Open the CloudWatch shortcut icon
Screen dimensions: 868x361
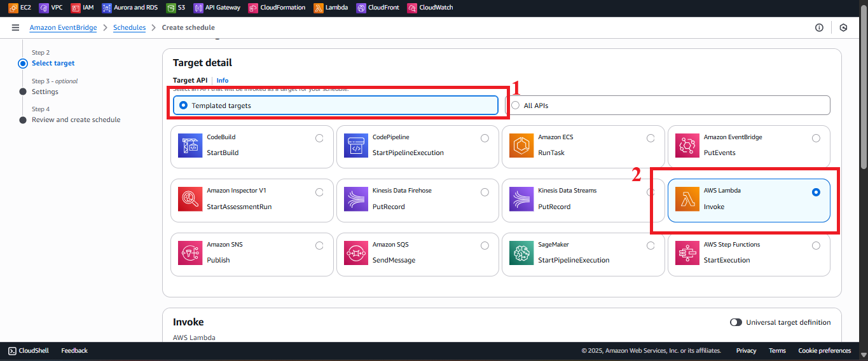[x=412, y=8]
